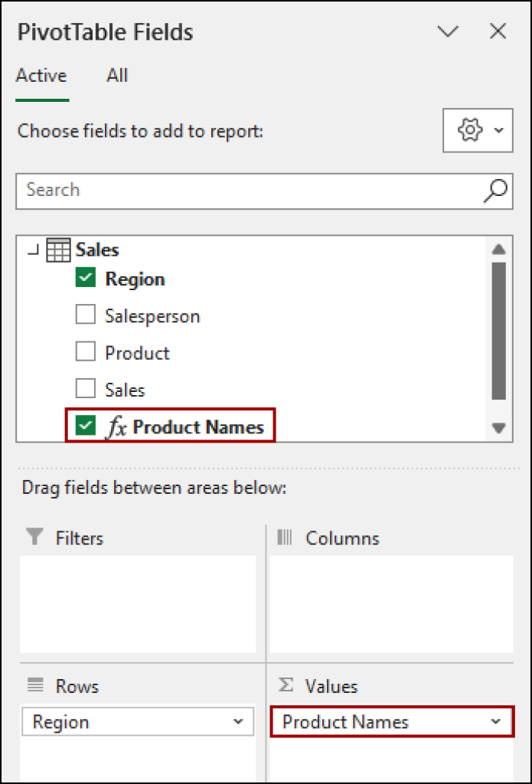This screenshot has height=784, width=532.
Task: Collapse the PivotTable Fields pane with the chevron
Action: point(448,31)
